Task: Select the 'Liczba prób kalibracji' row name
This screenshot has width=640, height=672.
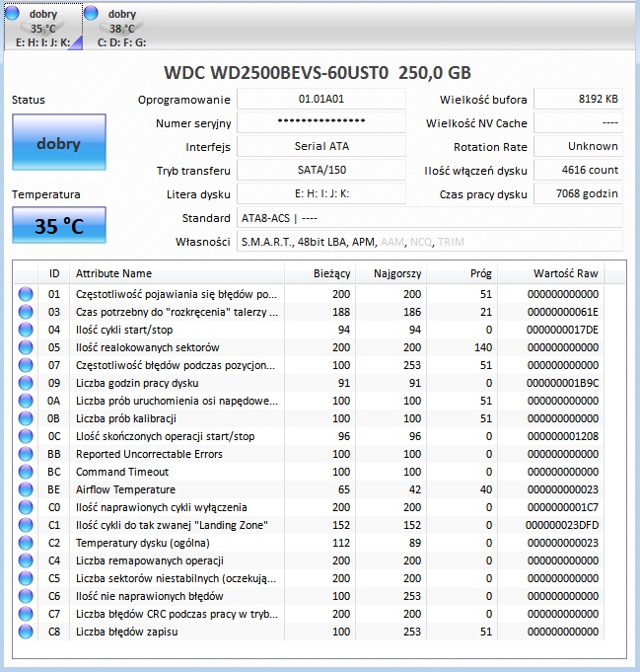Action: 126,418
